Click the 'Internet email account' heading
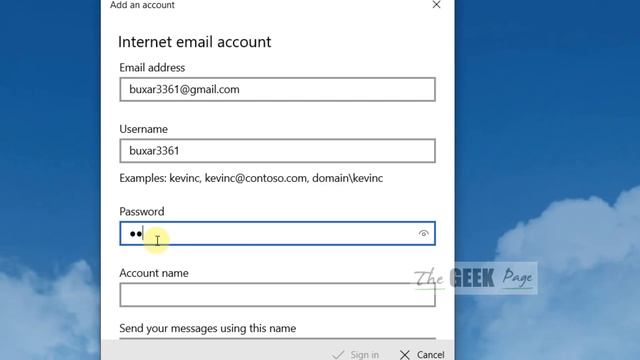640x360 pixels. 194,42
